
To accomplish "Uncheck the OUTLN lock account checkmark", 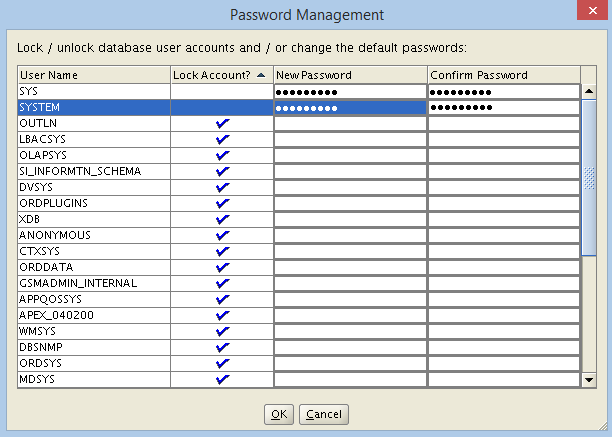I will pyautogui.click(x=222, y=123).
